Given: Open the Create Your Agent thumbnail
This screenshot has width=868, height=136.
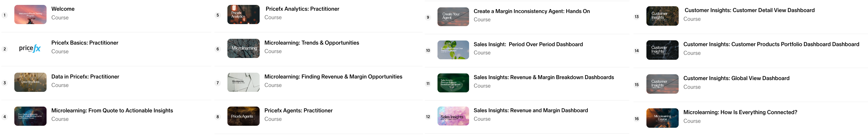Looking at the screenshot, I should pos(453,16).
